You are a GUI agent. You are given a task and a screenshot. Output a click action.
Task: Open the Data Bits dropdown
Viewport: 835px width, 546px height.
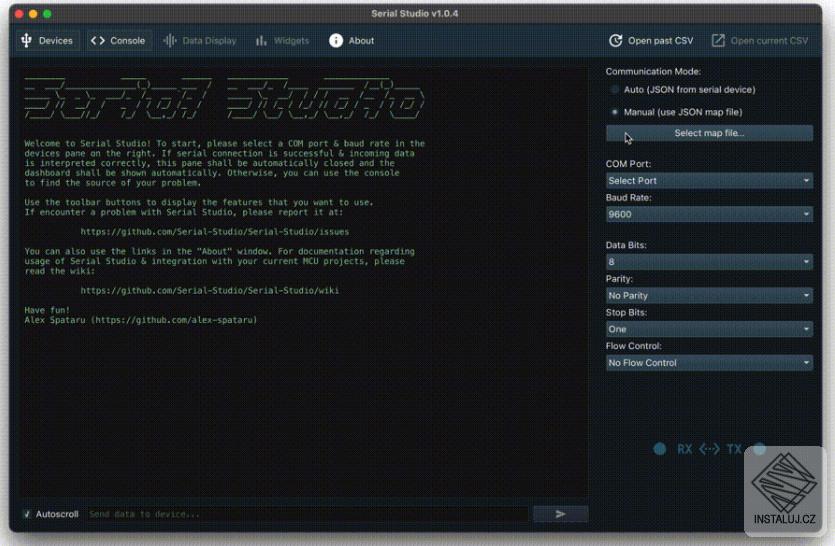click(709, 262)
